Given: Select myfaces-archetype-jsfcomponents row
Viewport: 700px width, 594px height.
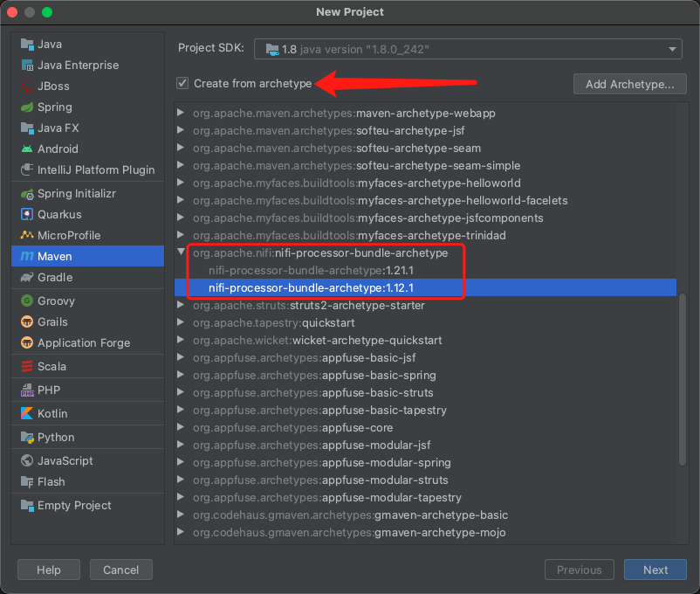Looking at the screenshot, I should (x=425, y=218).
